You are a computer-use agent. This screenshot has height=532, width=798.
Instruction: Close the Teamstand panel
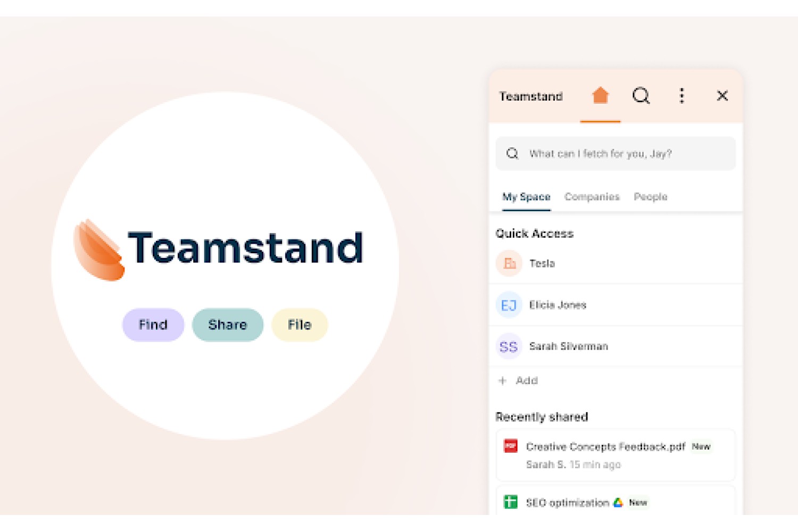click(x=722, y=96)
